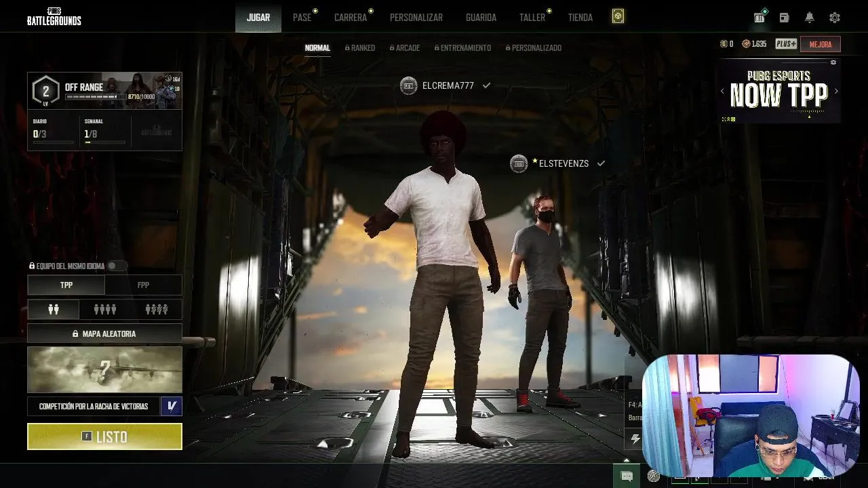Click the round emote icon beside chat

(654, 476)
